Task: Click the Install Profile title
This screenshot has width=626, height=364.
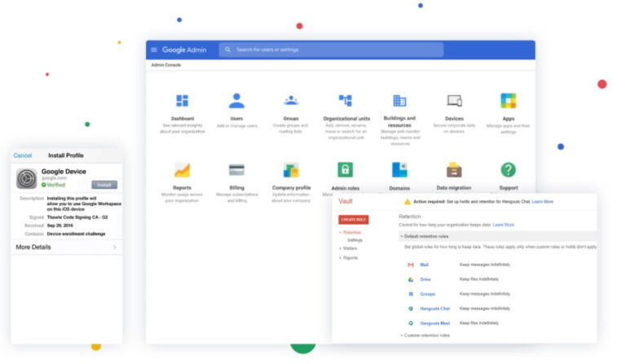Action: pos(66,156)
